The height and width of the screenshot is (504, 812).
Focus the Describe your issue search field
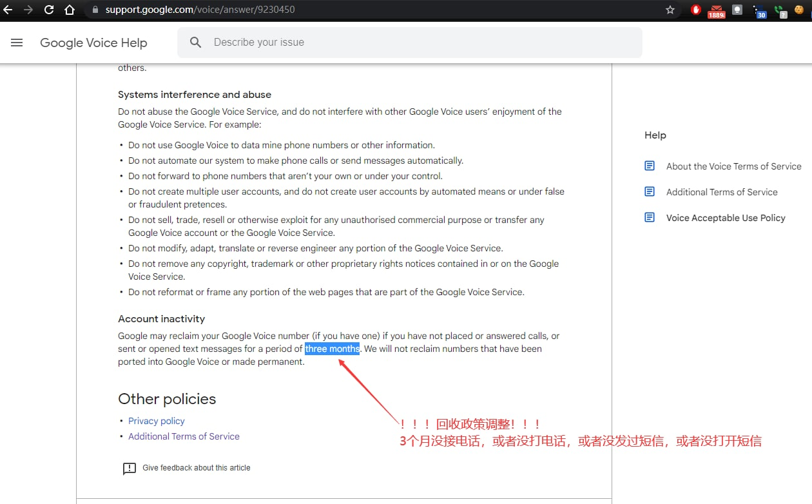[x=410, y=43]
